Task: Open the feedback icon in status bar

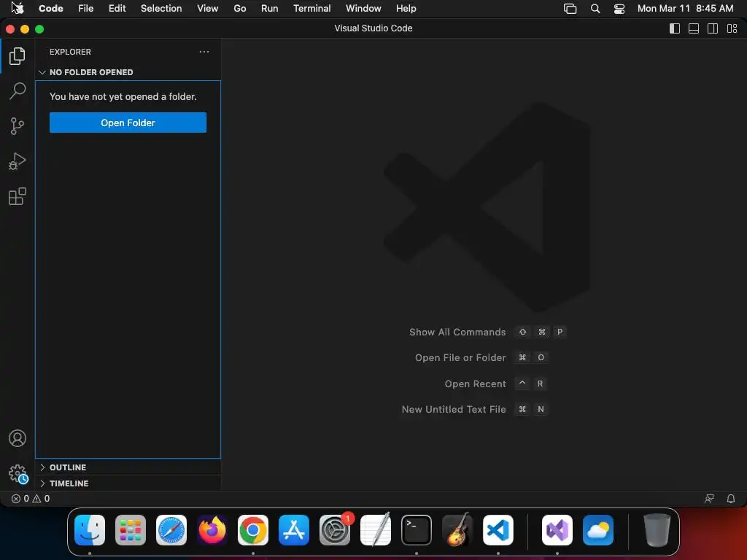Action: tap(709, 499)
